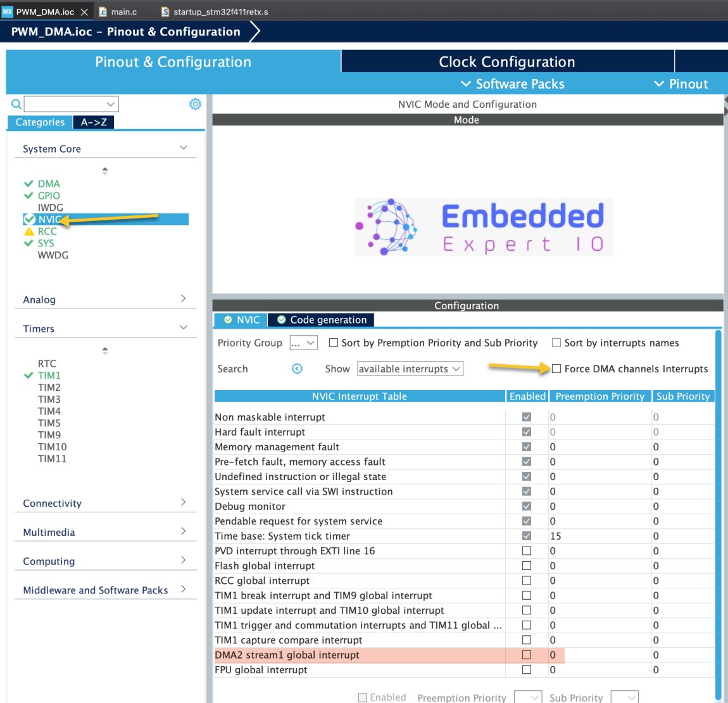Click the settings gear above the component sidebar

point(196,103)
